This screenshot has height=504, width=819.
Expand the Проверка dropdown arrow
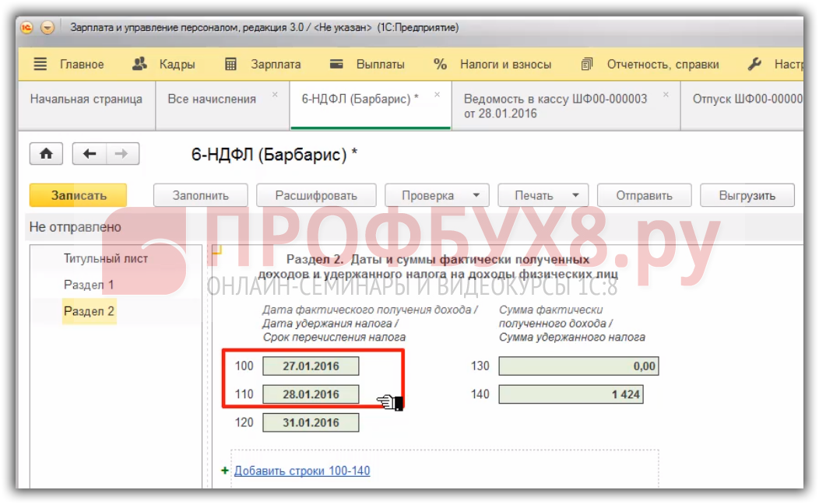pos(476,196)
